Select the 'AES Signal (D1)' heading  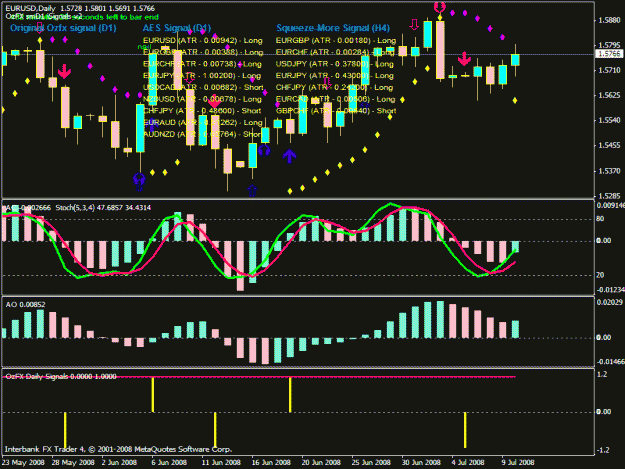(177, 28)
